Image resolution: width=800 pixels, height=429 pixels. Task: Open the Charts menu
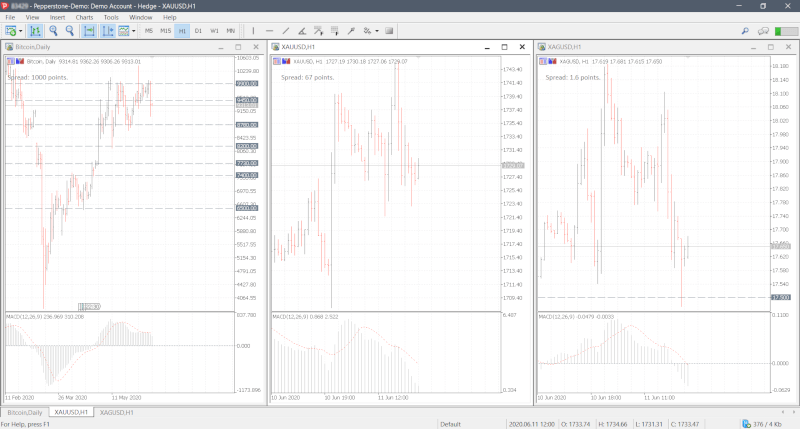[x=84, y=17]
